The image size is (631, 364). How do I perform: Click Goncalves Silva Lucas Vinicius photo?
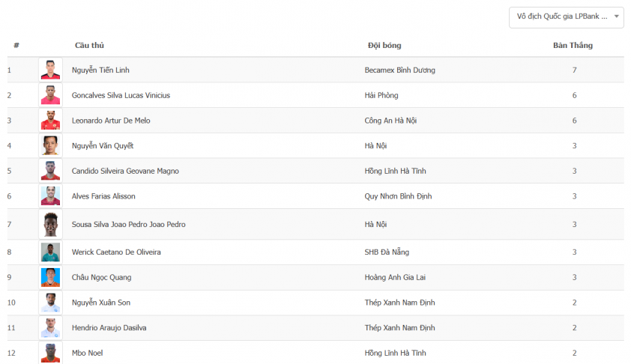[x=50, y=95]
